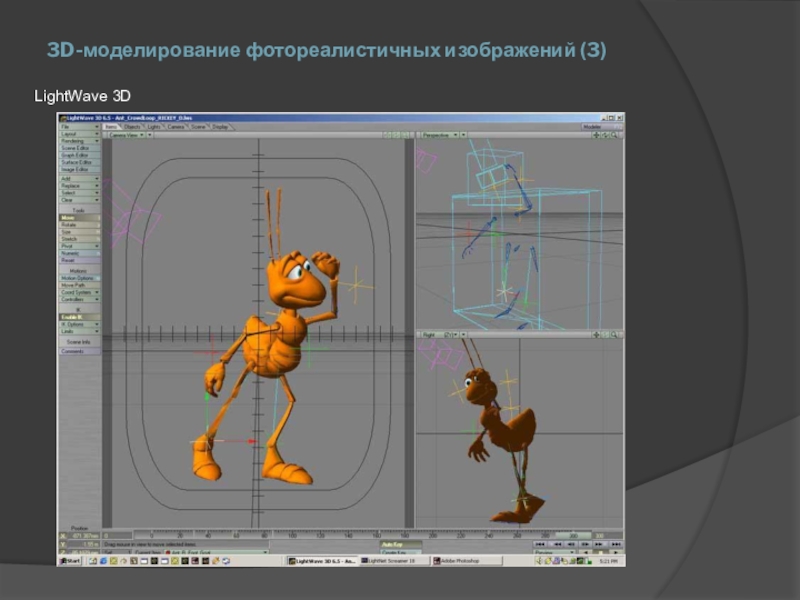Screen dimensions: 800x600
Task: Toggle the X axis channel button
Action: click(x=63, y=536)
